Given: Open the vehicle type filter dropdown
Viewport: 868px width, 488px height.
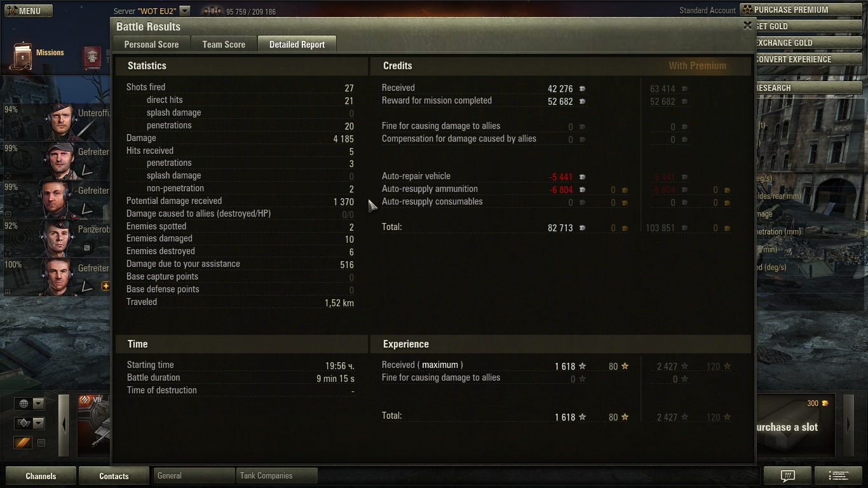Looking at the screenshot, I should coord(29,423).
